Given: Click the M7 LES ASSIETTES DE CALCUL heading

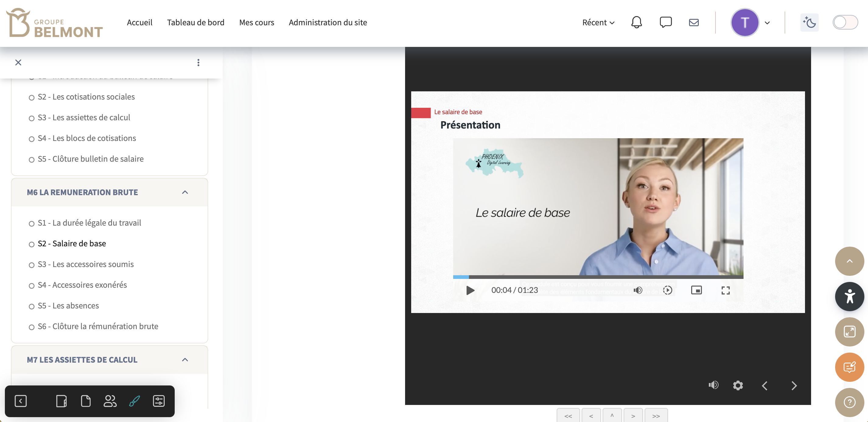Looking at the screenshot, I should [x=82, y=360].
